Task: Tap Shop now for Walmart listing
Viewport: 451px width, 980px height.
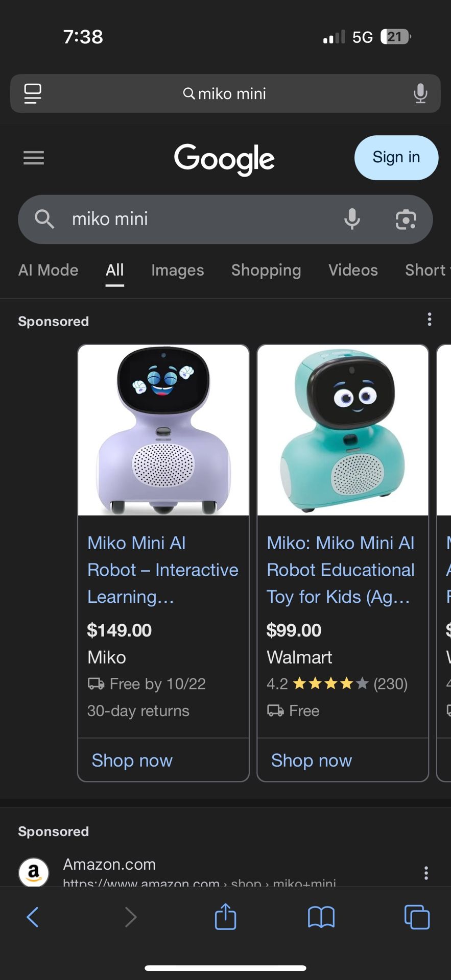Action: pos(312,760)
